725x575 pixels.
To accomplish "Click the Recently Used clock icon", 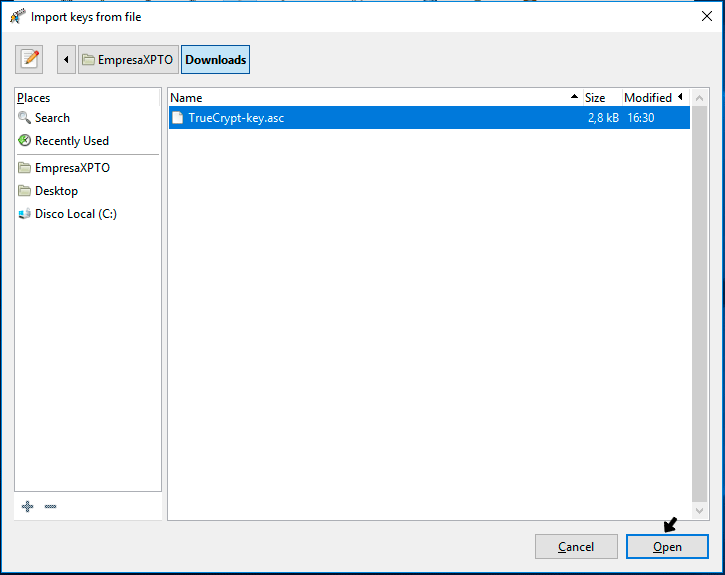I will (24, 141).
